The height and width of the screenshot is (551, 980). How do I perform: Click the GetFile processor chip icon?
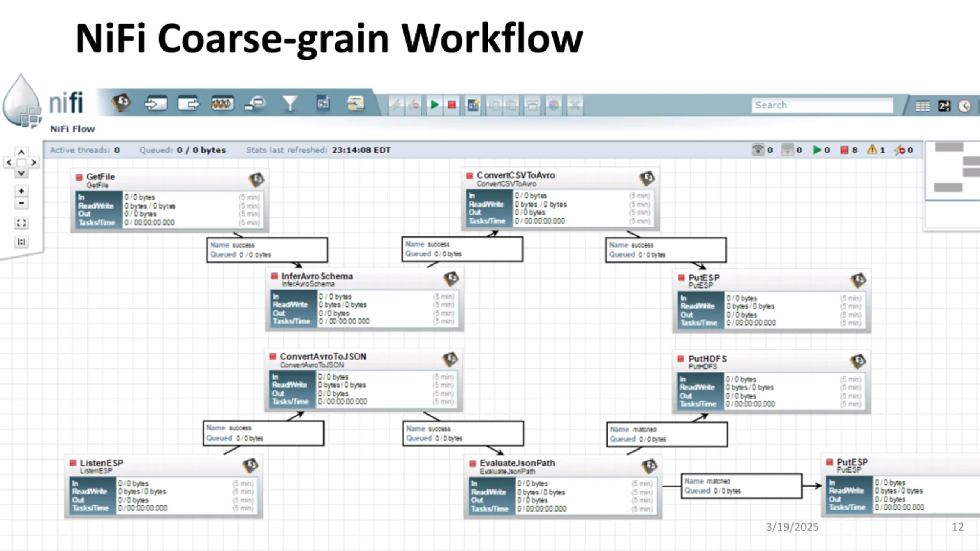pos(256,179)
